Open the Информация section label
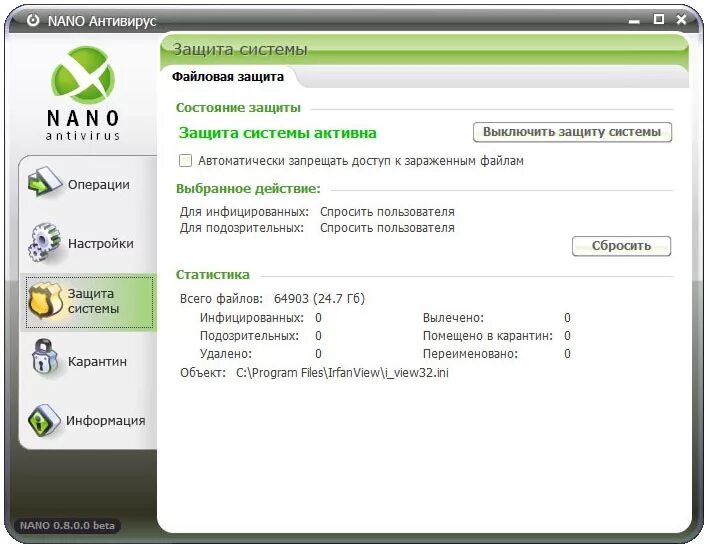The height and width of the screenshot is (550, 710). [106, 421]
